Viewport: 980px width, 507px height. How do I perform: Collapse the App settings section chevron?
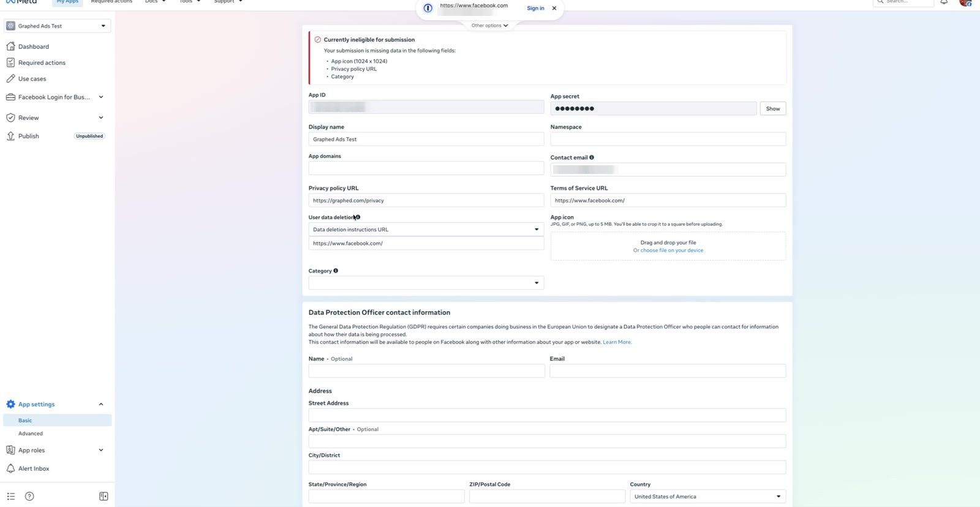click(x=101, y=404)
